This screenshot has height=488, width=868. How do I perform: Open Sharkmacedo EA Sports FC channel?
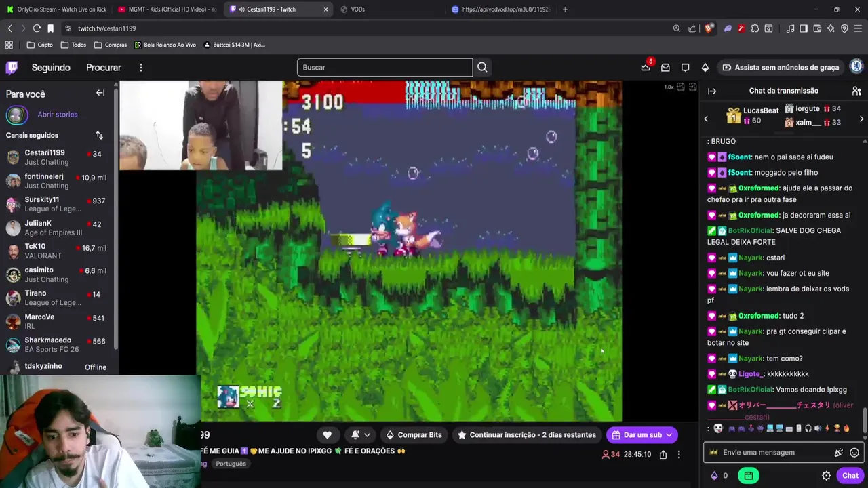click(x=59, y=344)
